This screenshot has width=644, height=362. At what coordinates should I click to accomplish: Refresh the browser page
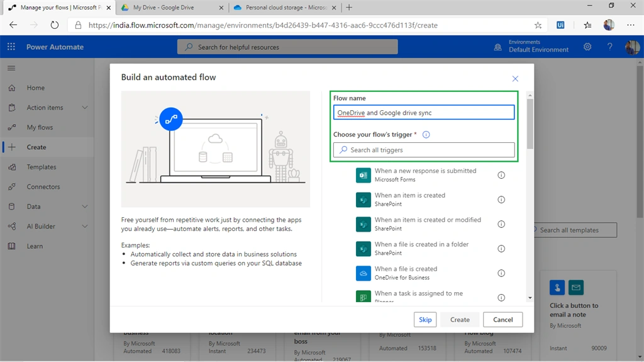tap(54, 25)
